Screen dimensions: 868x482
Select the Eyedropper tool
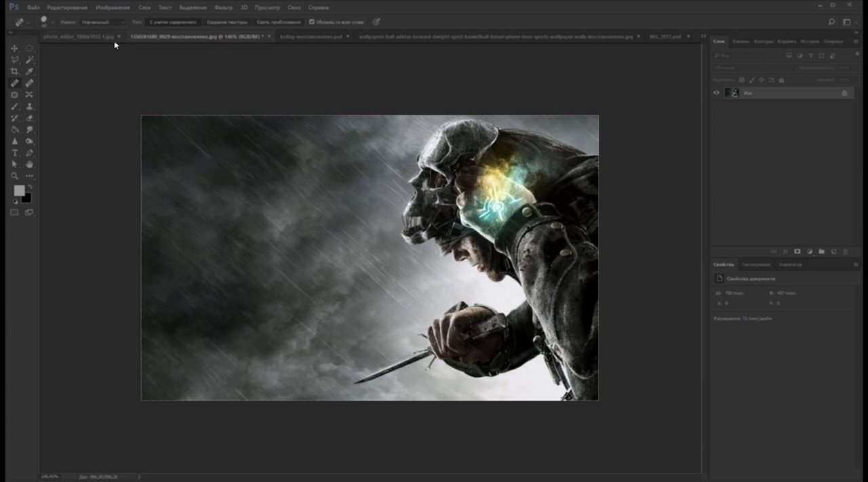[29, 71]
